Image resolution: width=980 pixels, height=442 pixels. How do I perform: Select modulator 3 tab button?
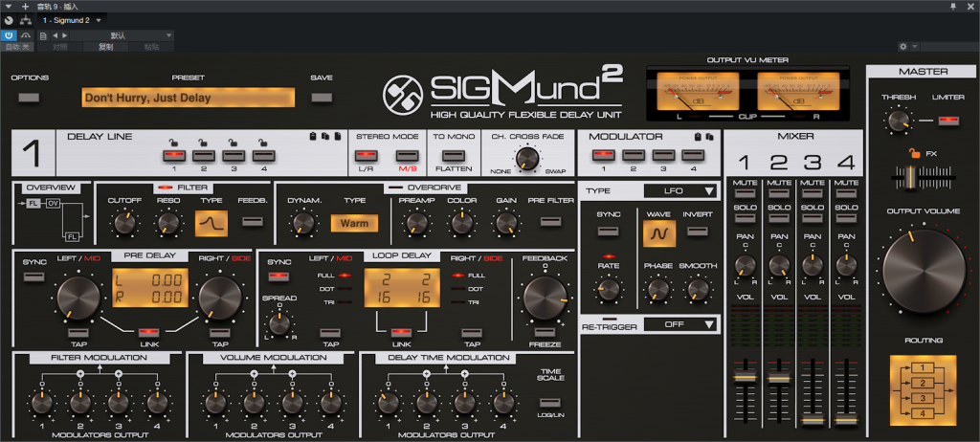click(662, 156)
